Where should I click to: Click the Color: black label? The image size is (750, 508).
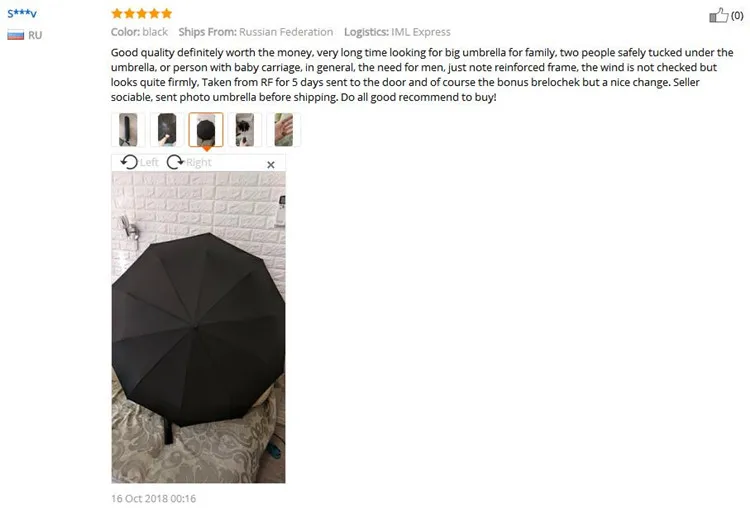[x=139, y=32]
